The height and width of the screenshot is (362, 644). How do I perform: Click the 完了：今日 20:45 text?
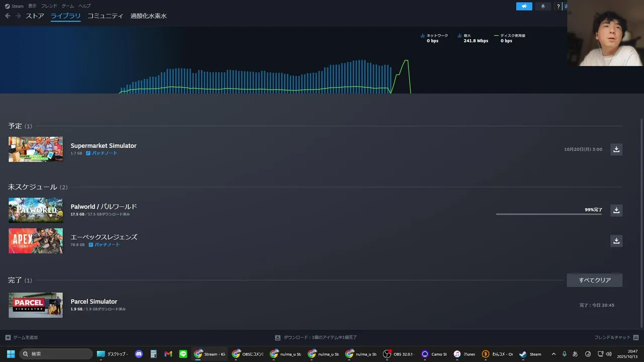point(597,305)
